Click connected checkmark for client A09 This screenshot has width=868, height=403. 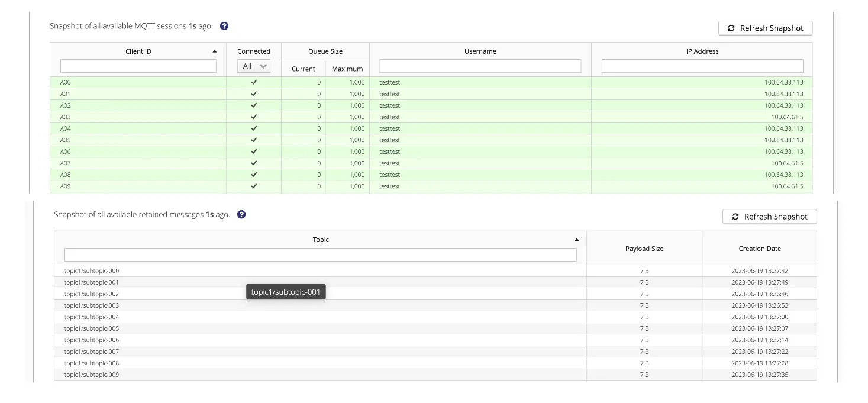[x=254, y=186]
